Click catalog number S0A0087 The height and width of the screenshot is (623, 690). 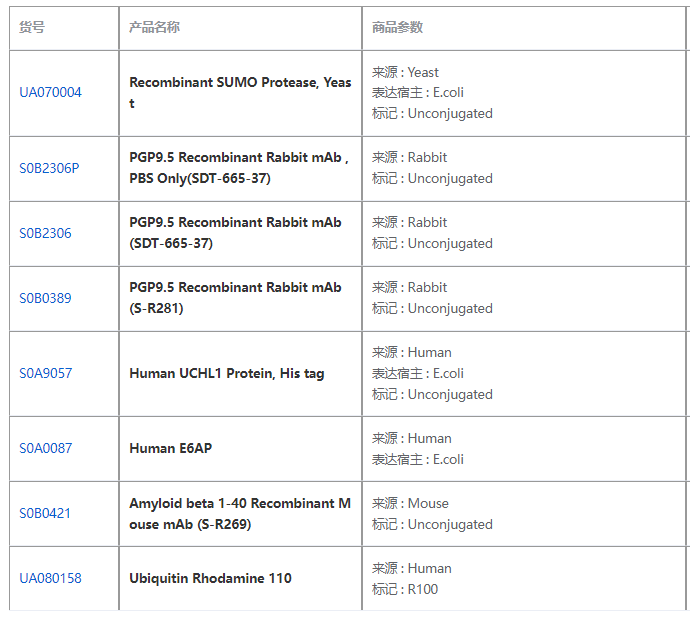tap(45, 448)
